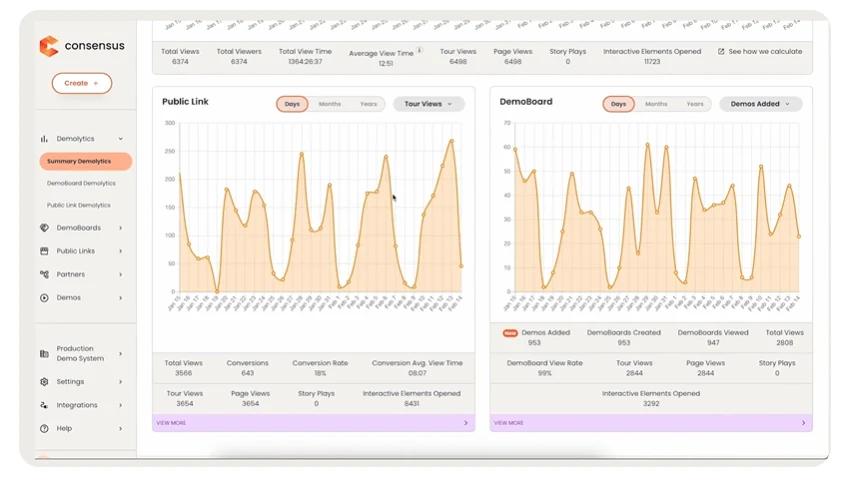
Task: Click DemoBoard View Rate 99%
Action: 544,373
